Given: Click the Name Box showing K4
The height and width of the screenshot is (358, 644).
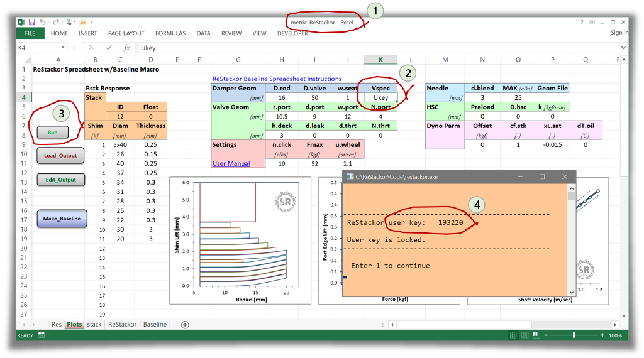Looking at the screenshot, I should (38, 48).
